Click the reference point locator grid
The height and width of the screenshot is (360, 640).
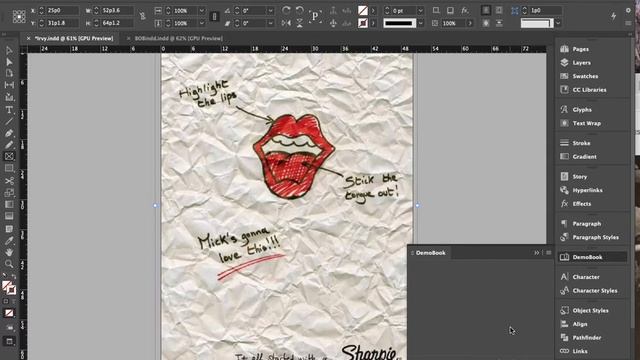click(x=19, y=16)
